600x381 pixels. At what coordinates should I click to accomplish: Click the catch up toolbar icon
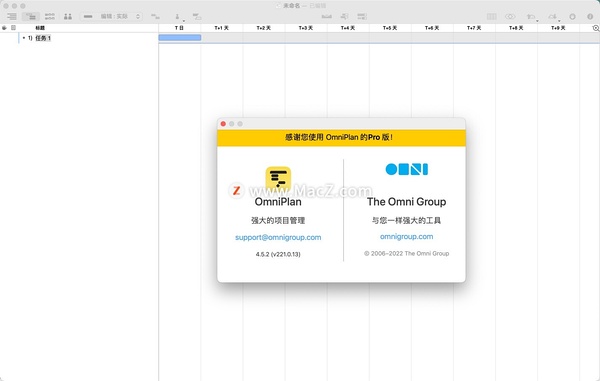pyautogui.click(x=344, y=16)
